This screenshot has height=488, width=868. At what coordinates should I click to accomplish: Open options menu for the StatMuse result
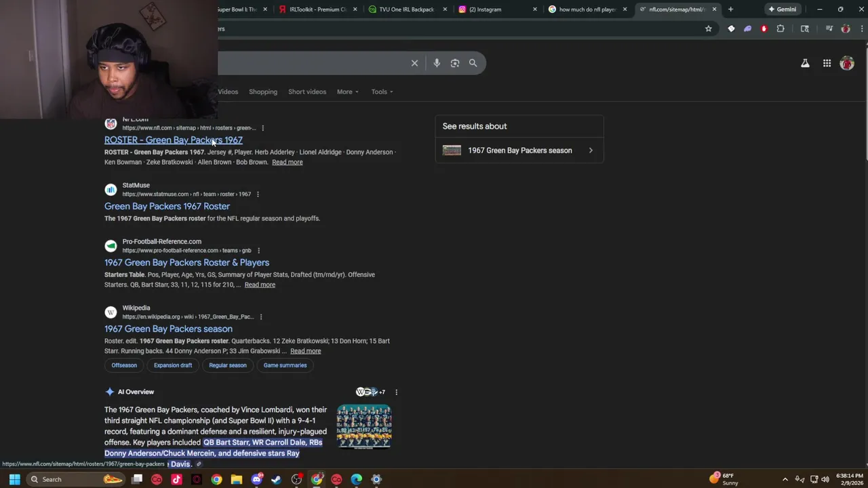258,194
